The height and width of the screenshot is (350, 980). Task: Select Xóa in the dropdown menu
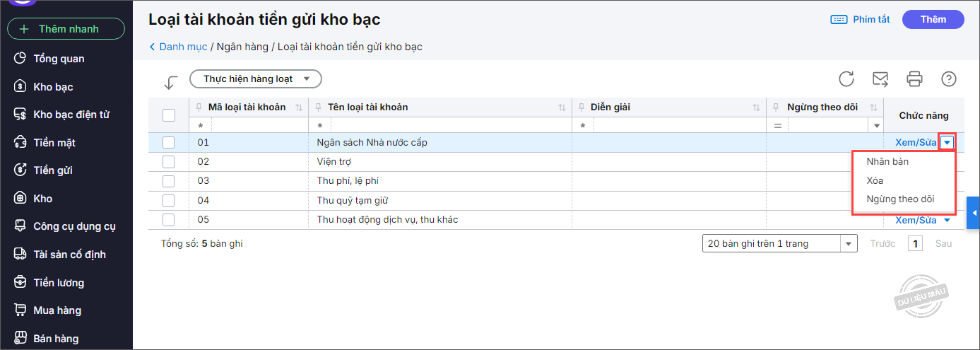tap(875, 181)
